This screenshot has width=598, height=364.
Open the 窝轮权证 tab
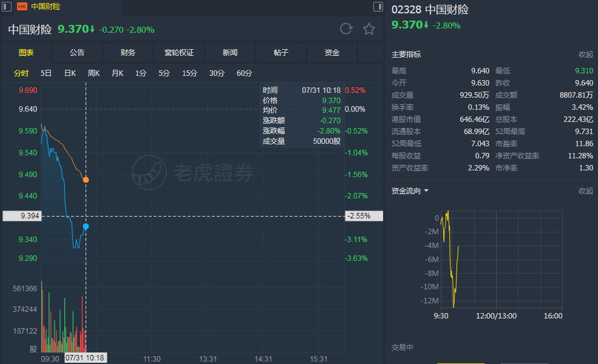[179, 53]
